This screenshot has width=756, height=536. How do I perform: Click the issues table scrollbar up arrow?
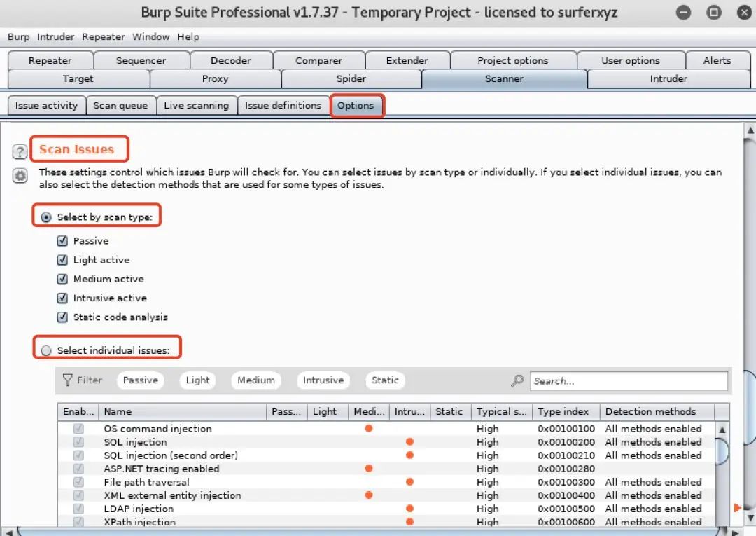[x=722, y=430]
